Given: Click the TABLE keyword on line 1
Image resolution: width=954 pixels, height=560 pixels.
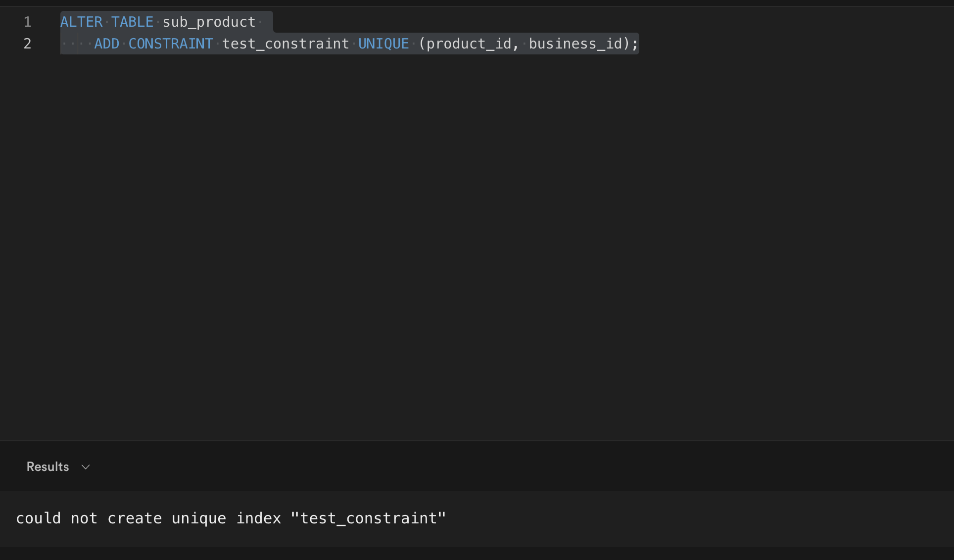Looking at the screenshot, I should click(132, 22).
